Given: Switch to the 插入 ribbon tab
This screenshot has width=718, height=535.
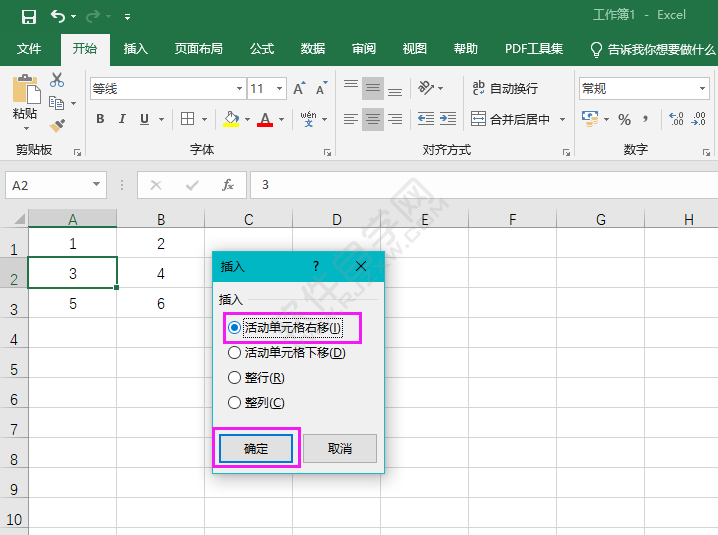Looking at the screenshot, I should coord(135,49).
